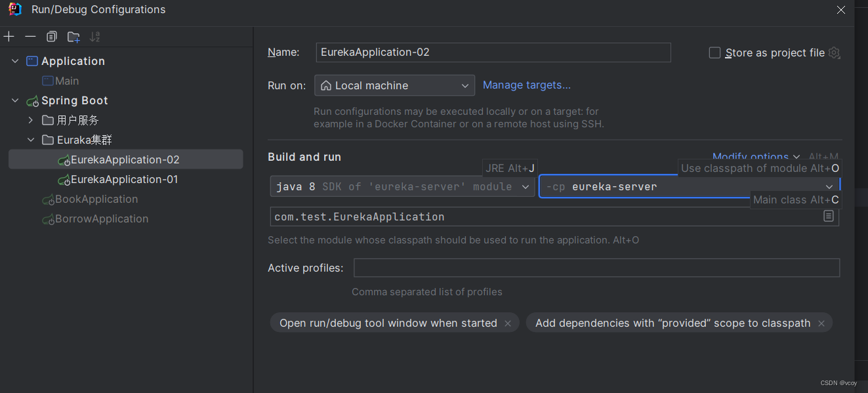Collapse the Application tree node
Viewport: 868px width, 393px height.
15,61
